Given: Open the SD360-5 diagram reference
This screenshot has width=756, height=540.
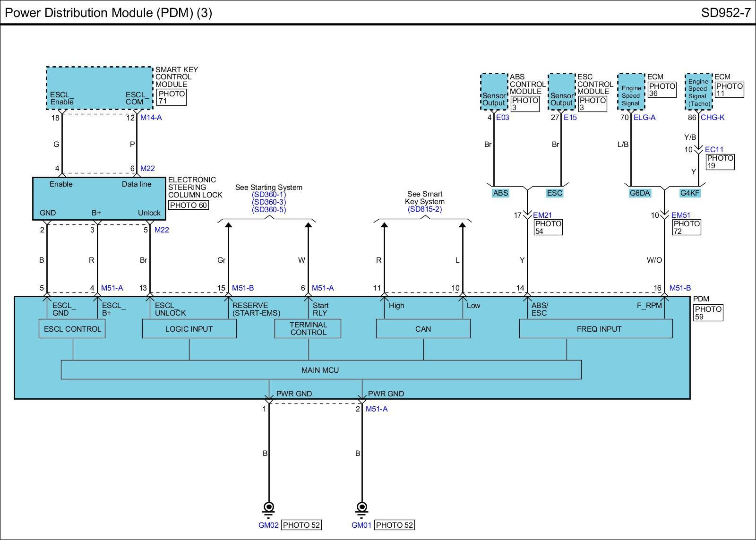Looking at the screenshot, I should (268, 210).
